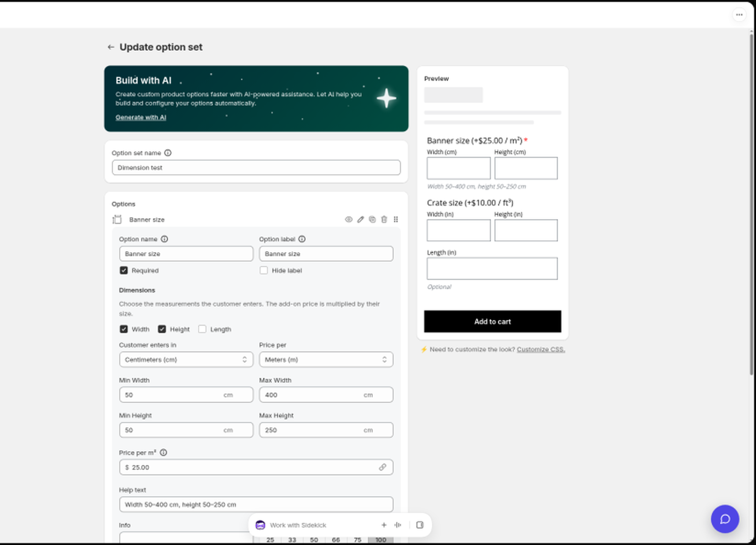Uncheck the Height dimension checkbox
The height and width of the screenshot is (545, 756).
click(x=162, y=329)
